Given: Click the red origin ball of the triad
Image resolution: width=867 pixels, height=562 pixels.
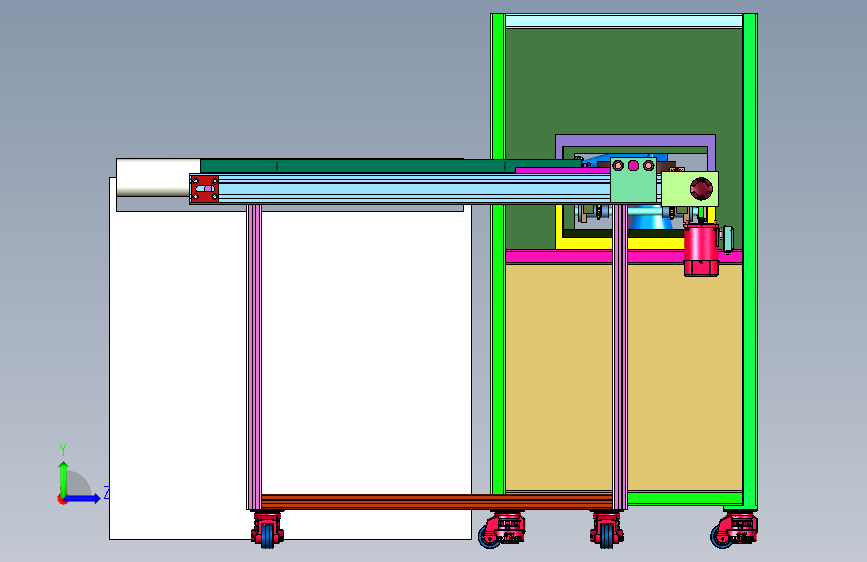Looking at the screenshot, I should tap(62, 499).
